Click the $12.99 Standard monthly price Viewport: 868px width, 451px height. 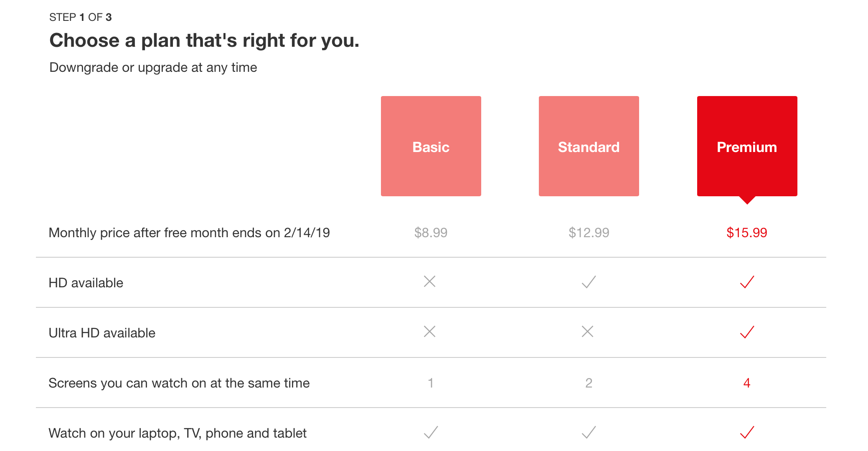[x=589, y=233]
